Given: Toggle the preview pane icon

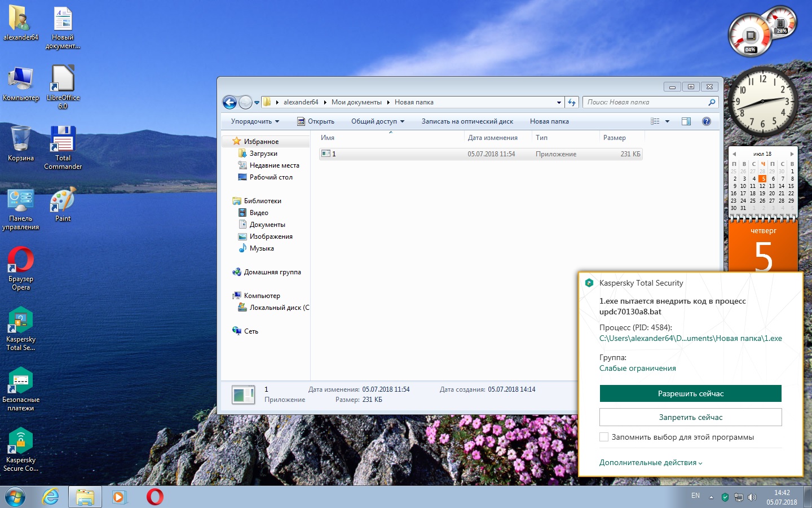Looking at the screenshot, I should click(686, 121).
